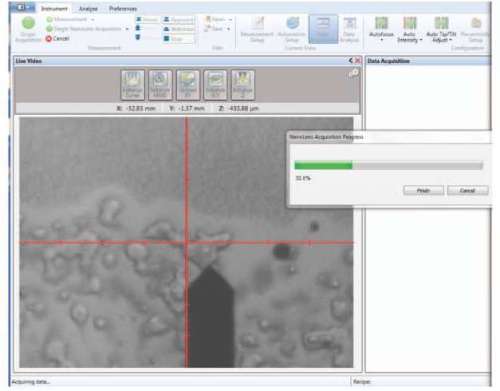Click the fourth stage control button in Live Video

pyautogui.click(x=215, y=85)
